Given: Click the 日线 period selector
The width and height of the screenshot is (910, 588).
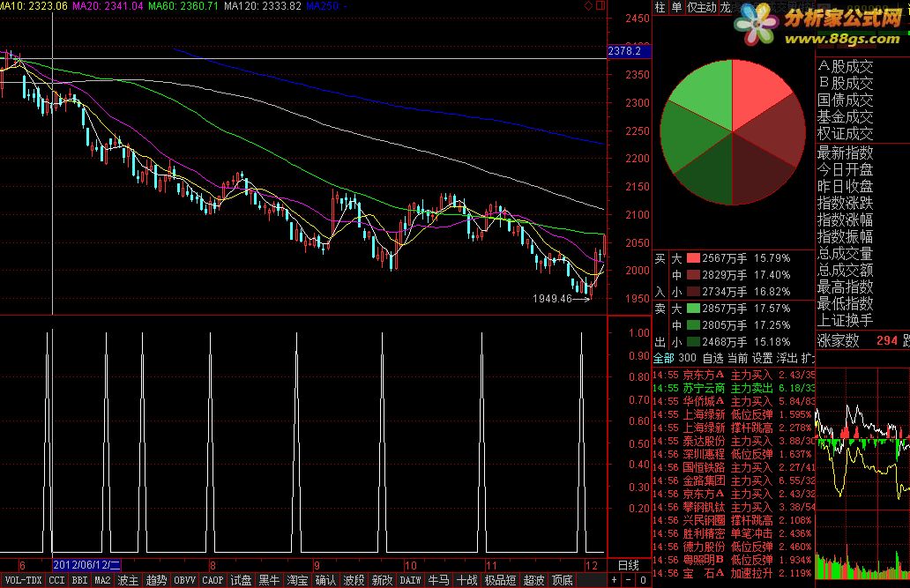Looking at the screenshot, I should point(629,565).
